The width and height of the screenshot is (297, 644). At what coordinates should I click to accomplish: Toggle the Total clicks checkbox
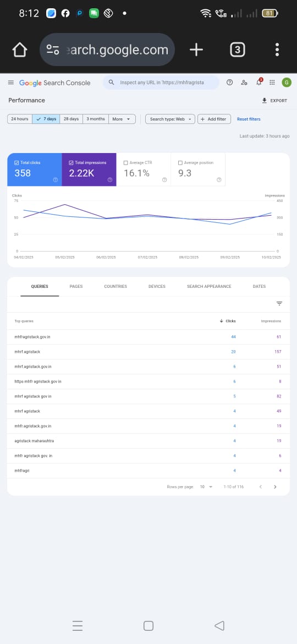(x=16, y=162)
